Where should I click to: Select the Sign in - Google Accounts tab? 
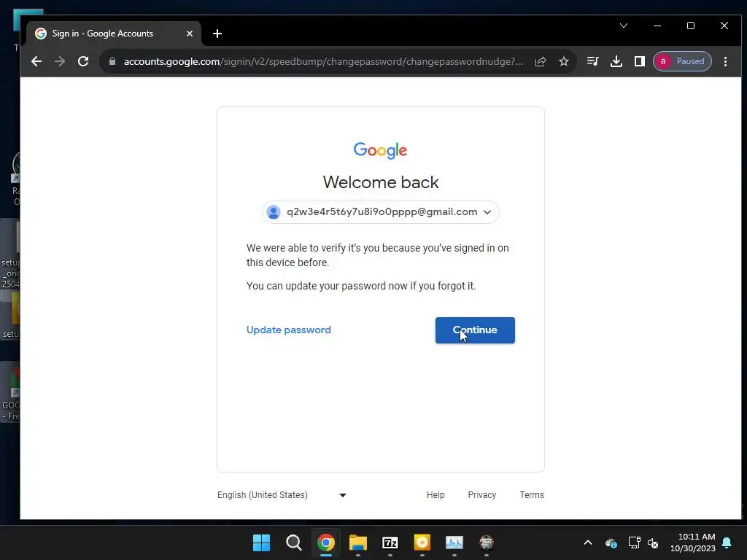pos(115,34)
